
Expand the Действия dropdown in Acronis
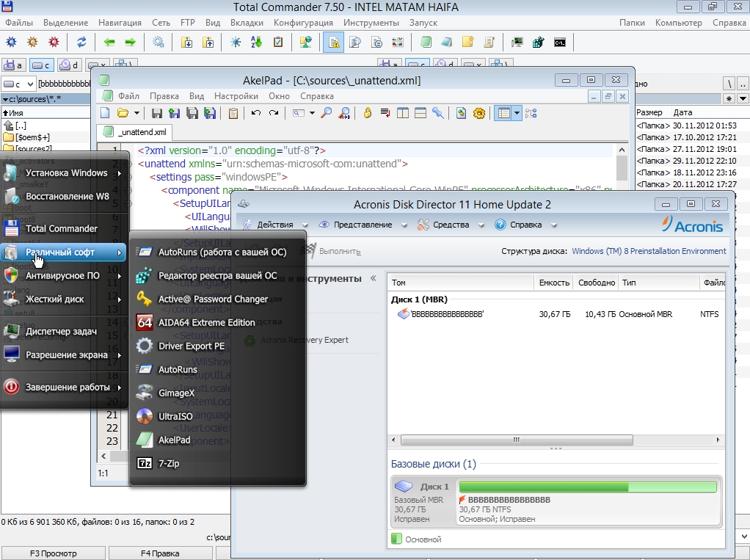click(274, 225)
